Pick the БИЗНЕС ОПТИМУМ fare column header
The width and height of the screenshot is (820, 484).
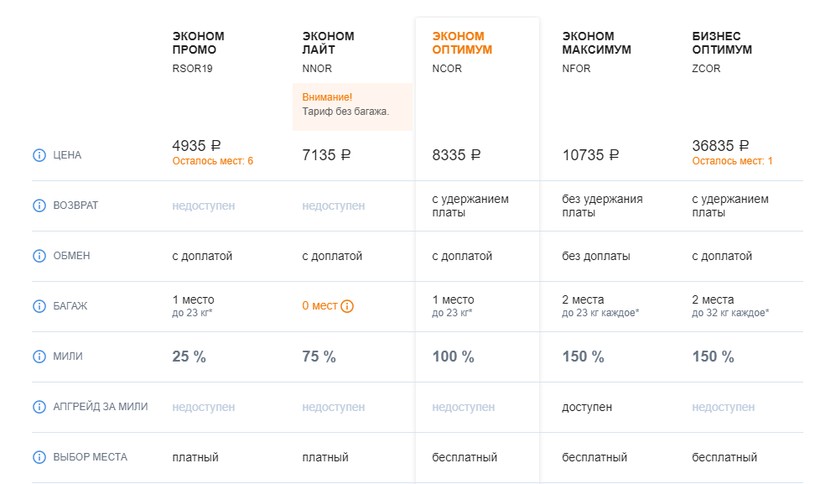point(722,43)
